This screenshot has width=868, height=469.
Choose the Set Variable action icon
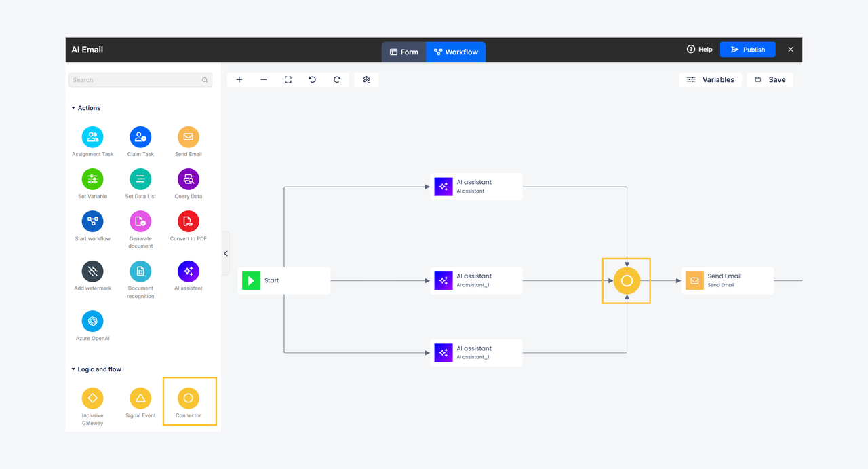pyautogui.click(x=93, y=179)
